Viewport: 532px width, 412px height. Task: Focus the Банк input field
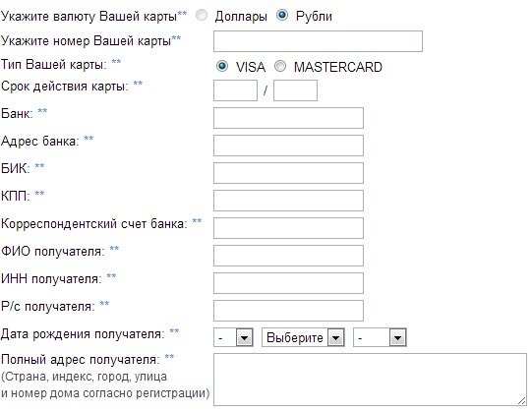coord(288,118)
